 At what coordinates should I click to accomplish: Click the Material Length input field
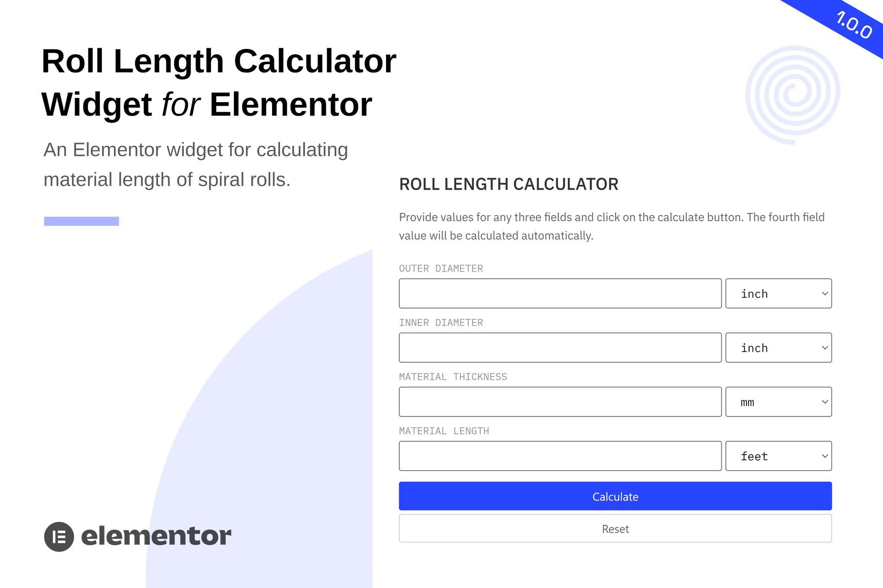(x=560, y=456)
